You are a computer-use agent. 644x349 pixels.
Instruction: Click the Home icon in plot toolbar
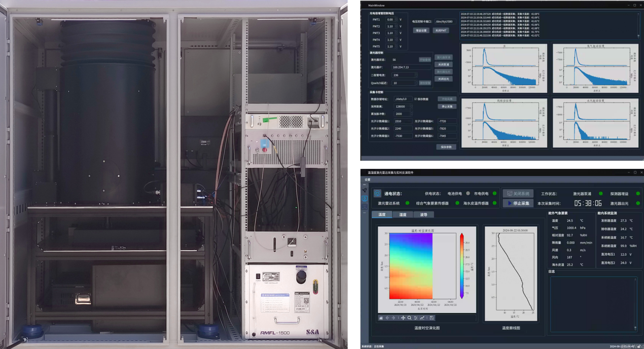pyautogui.click(x=381, y=318)
